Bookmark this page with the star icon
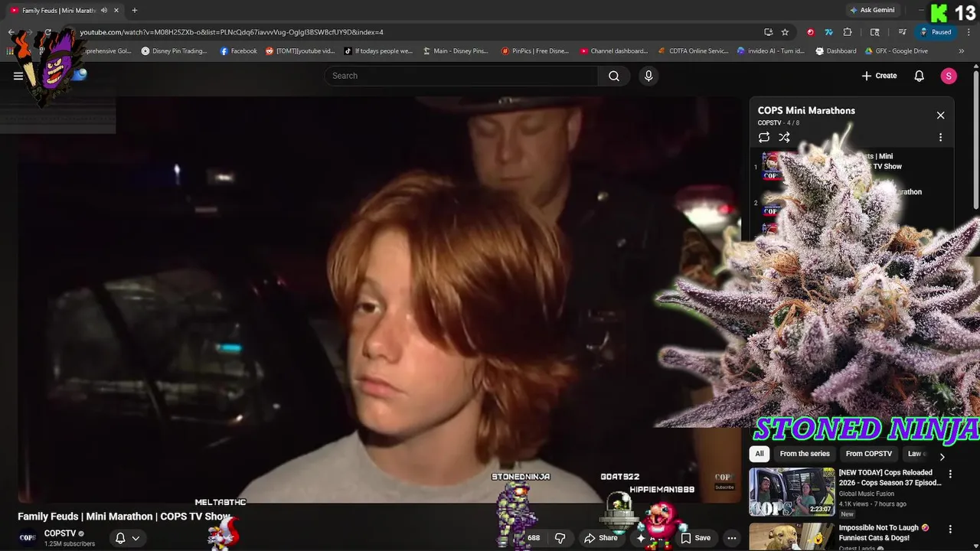Screen dimensions: 980x551 pos(785,32)
